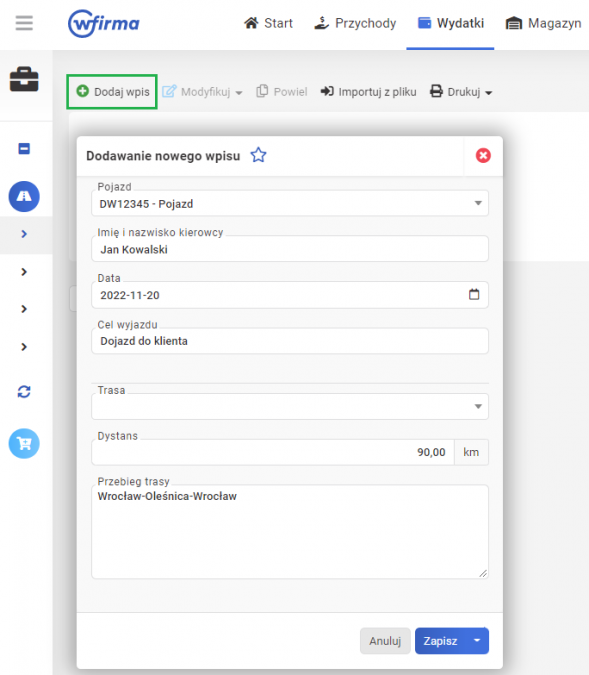
Task: Open the hamburger menu
Action: click(24, 23)
